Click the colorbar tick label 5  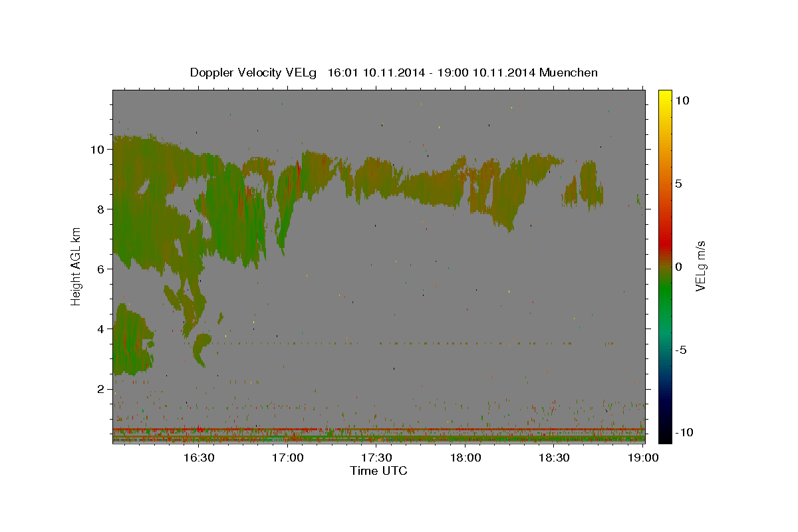(679, 184)
